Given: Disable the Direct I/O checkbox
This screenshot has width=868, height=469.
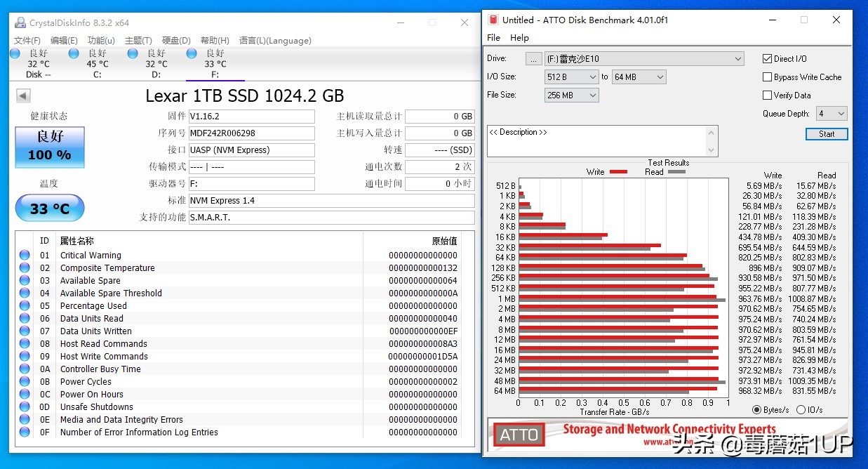Looking at the screenshot, I should click(768, 59).
